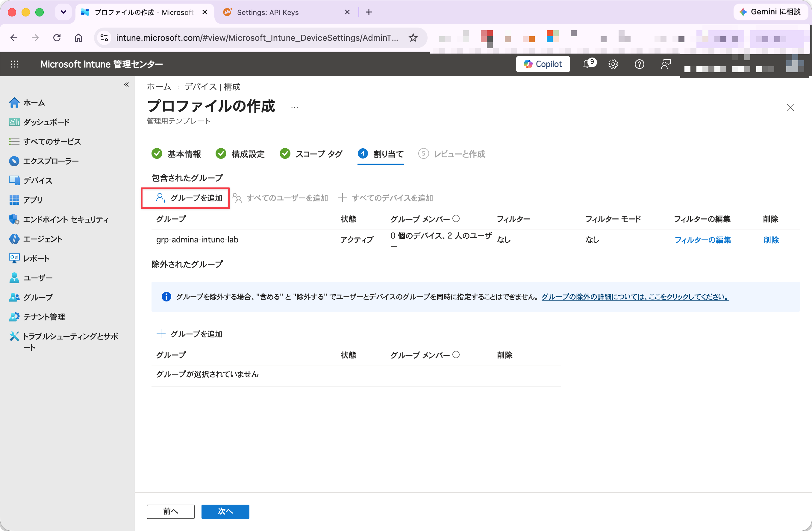Open the settings gear in header
Viewport: 812px width, 531px height.
613,64
